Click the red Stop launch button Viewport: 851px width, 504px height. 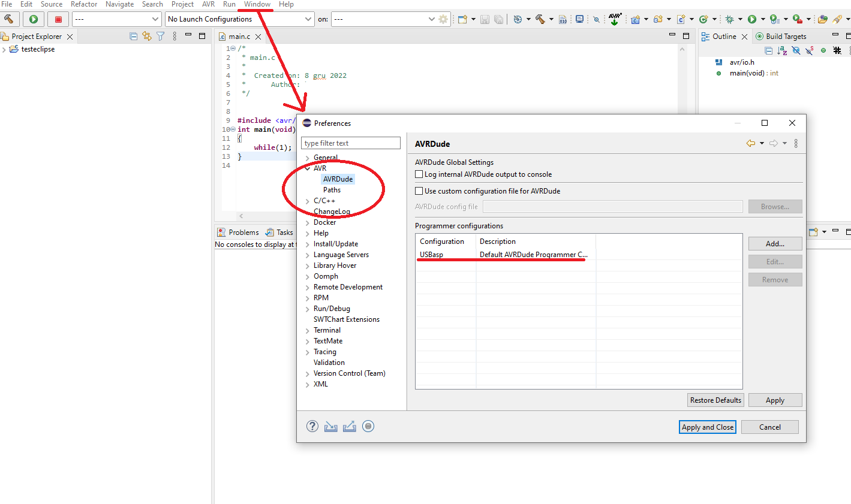(58, 19)
